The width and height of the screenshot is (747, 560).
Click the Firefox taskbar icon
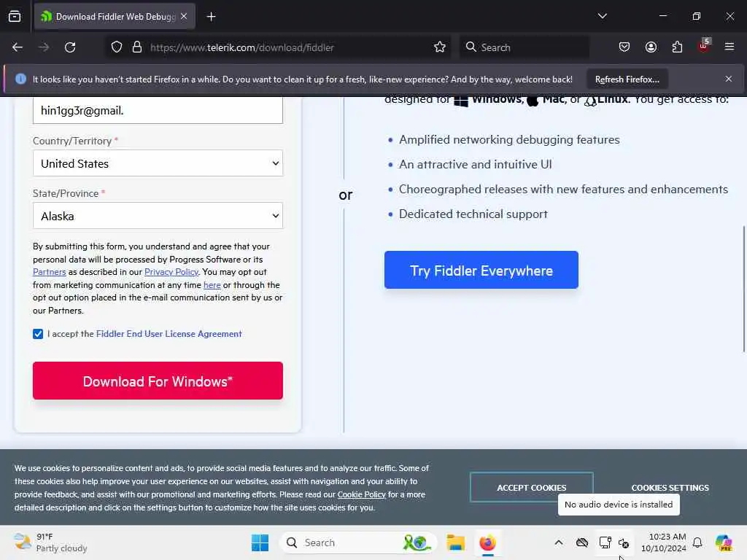tap(487, 542)
